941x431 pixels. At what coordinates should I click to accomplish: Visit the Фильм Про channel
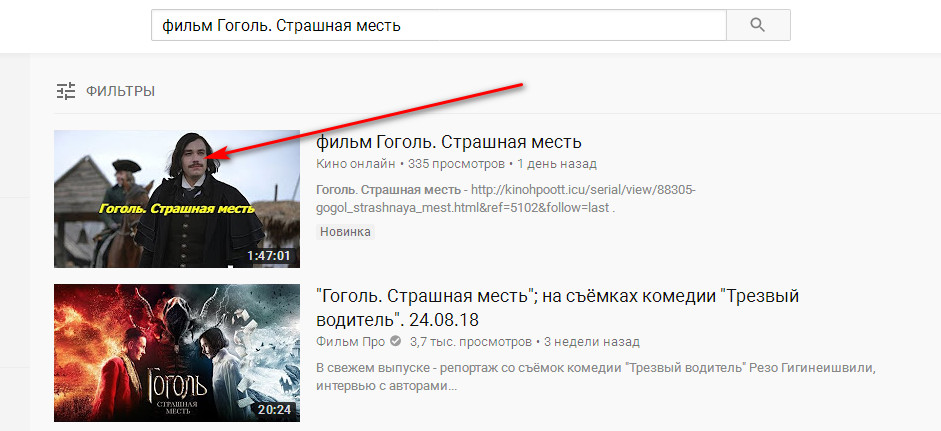pyautogui.click(x=350, y=342)
